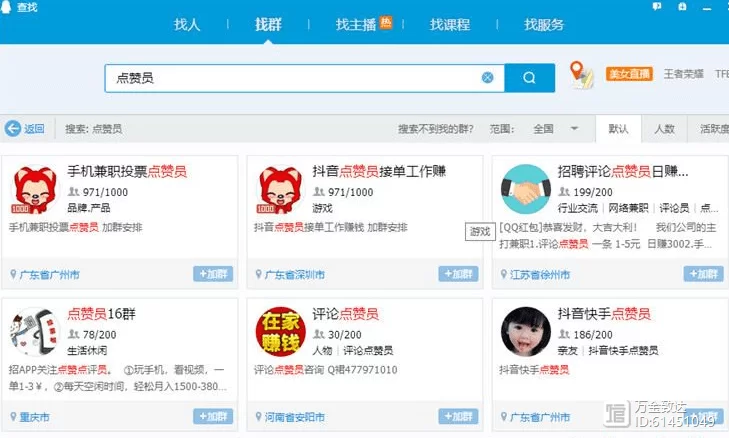Open 在家赚钱 avatar of 评论点赞员 group
The width and height of the screenshot is (729, 438).
point(280,332)
